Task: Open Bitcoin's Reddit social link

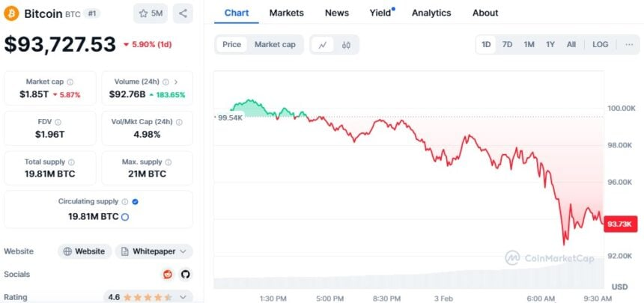Action: [168, 274]
